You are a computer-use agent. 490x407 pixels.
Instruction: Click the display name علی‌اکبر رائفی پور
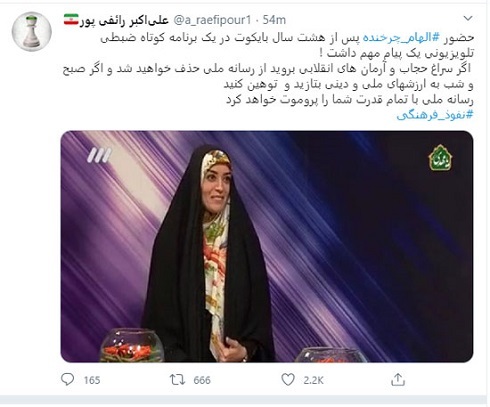point(124,20)
